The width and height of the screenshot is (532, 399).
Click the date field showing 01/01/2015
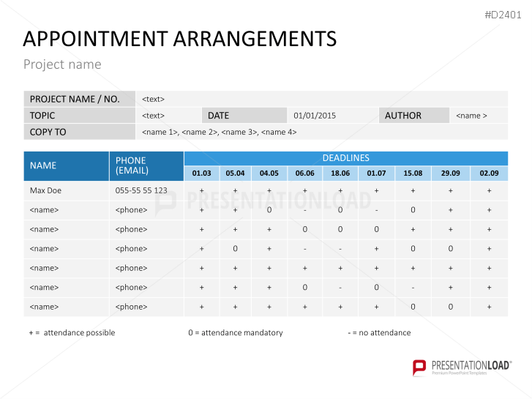pos(315,116)
